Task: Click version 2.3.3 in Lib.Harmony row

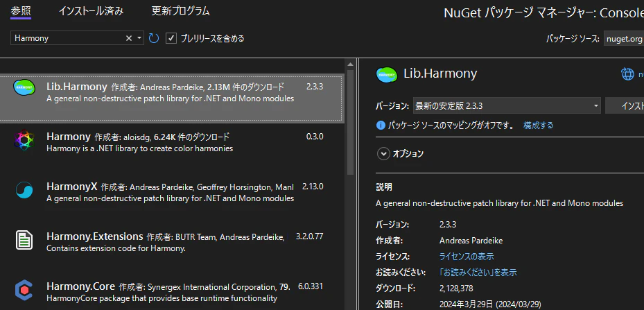Action: tap(315, 87)
